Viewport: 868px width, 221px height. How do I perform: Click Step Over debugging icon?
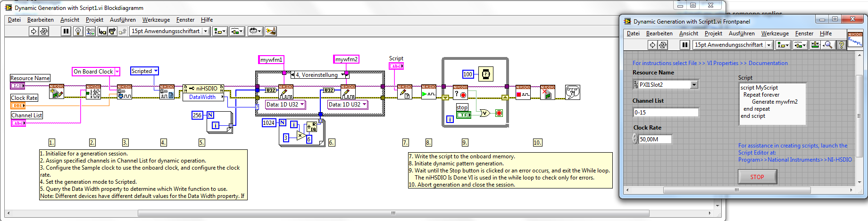[x=112, y=31]
